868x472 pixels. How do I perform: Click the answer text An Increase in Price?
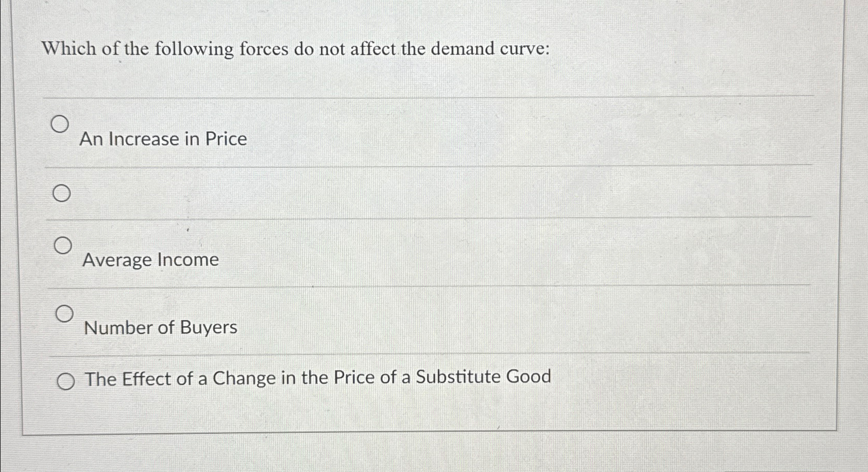tap(164, 139)
